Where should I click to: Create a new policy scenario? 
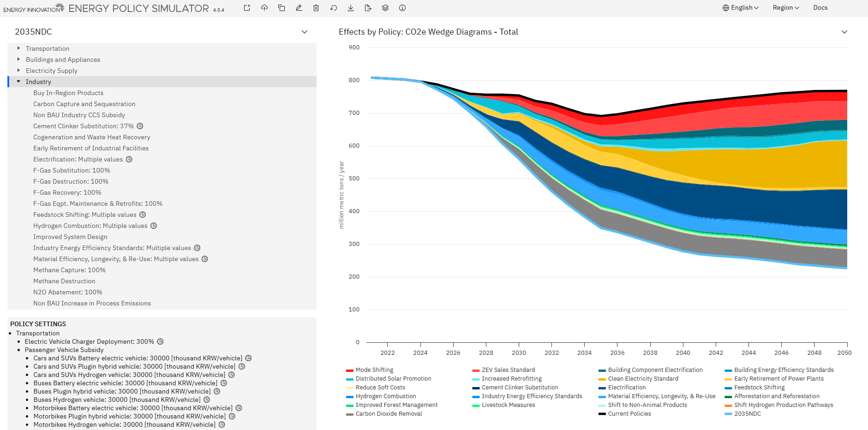click(x=247, y=8)
